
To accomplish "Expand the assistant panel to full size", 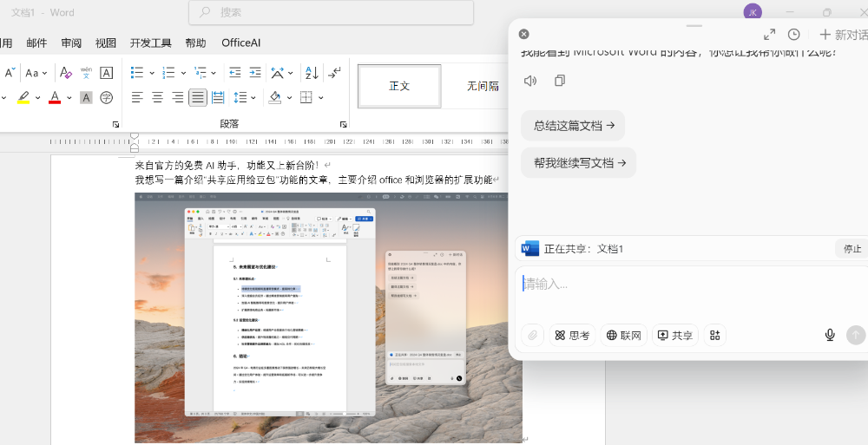I will pos(769,35).
